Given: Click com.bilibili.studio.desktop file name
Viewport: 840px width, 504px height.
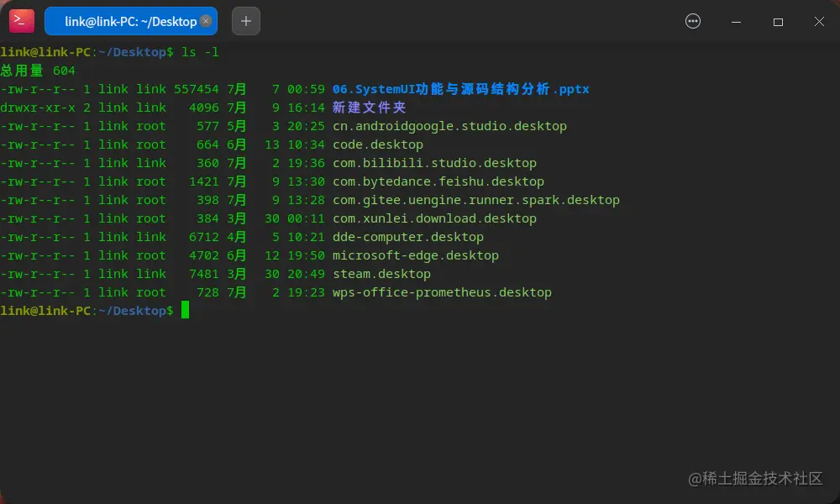Looking at the screenshot, I should click(434, 163).
